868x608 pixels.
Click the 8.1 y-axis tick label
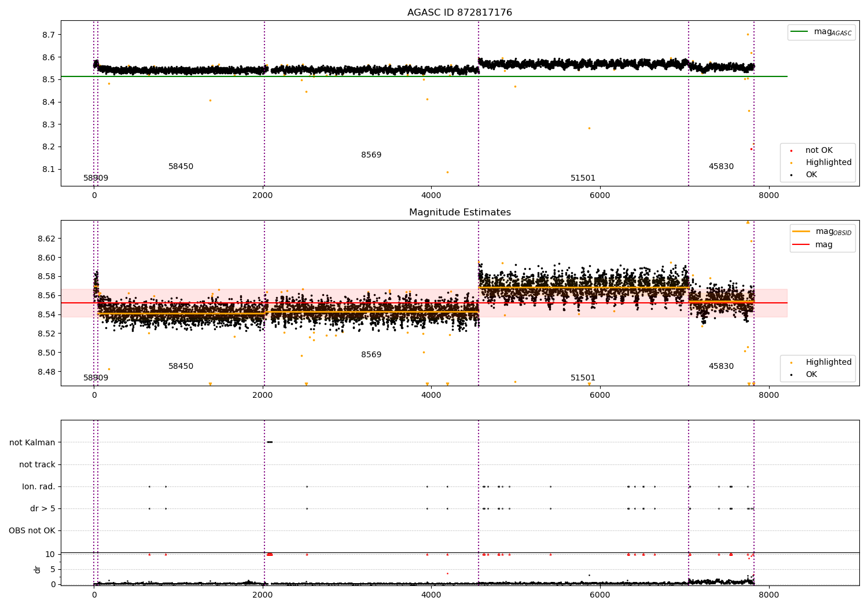click(x=49, y=170)
